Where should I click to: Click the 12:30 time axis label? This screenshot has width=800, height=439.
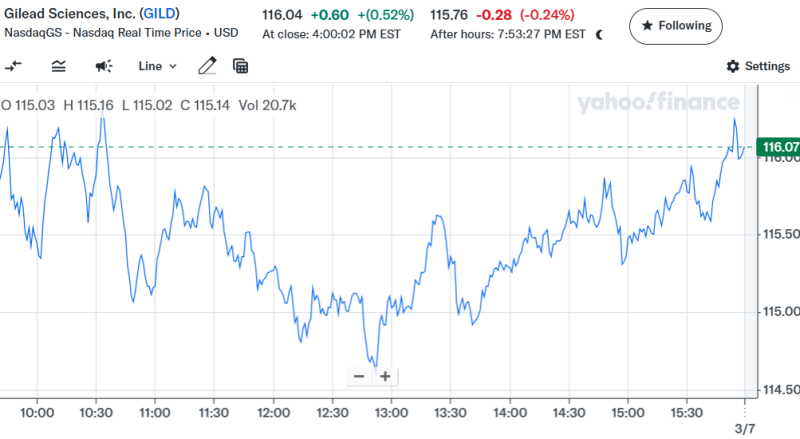tap(332, 411)
